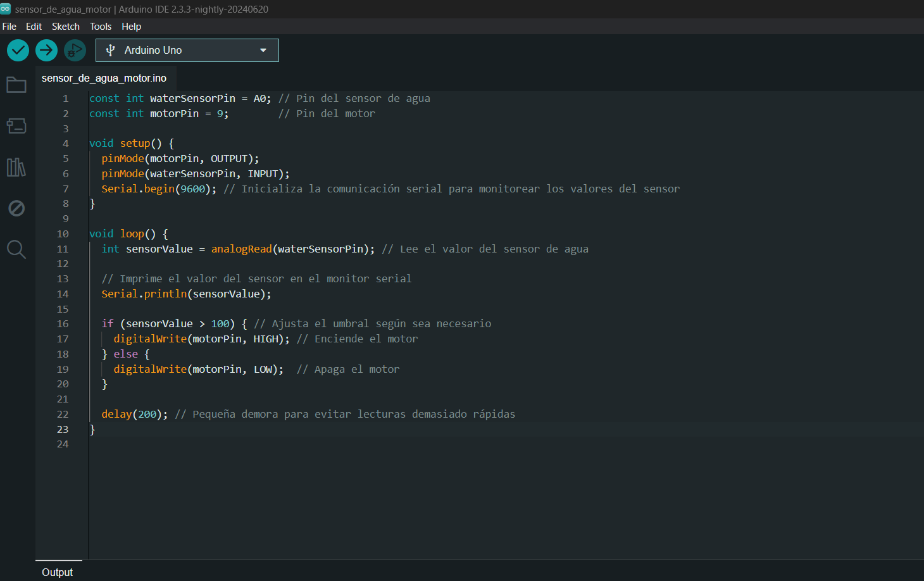Viewport: 924px width, 581px height.
Task: Click line number 16 in the gutter
Action: pyautogui.click(x=63, y=324)
